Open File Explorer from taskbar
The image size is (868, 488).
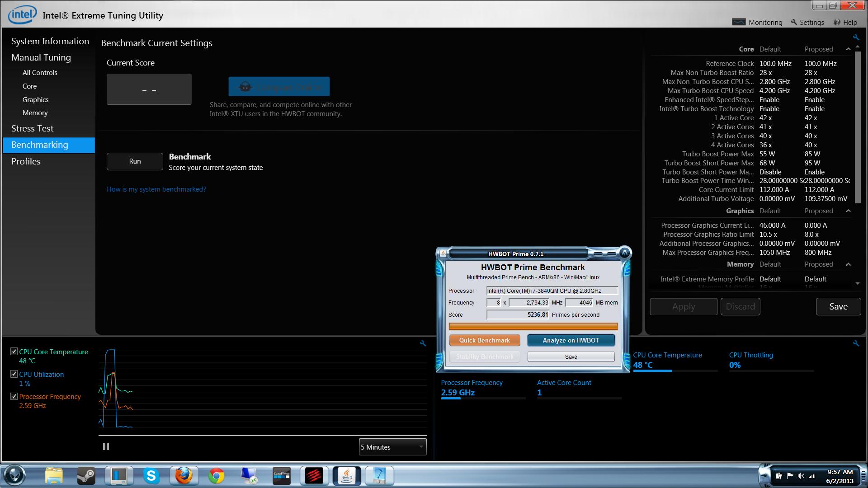(x=54, y=476)
